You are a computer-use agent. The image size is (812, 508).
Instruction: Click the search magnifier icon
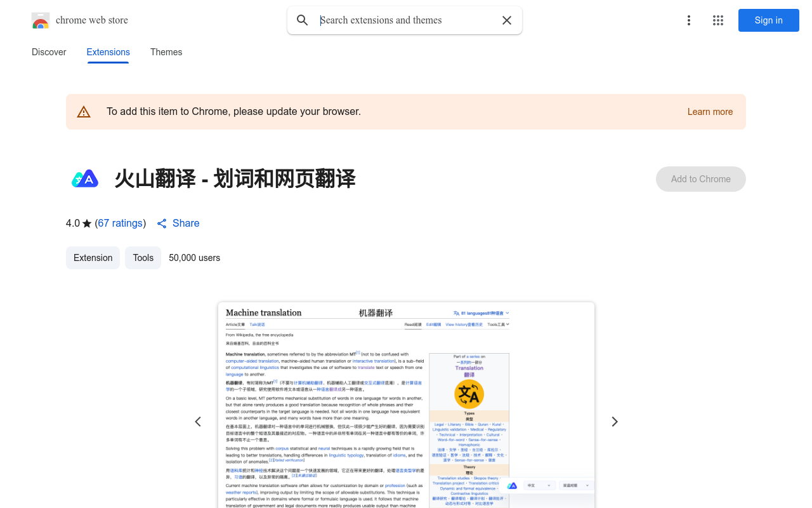click(x=303, y=20)
